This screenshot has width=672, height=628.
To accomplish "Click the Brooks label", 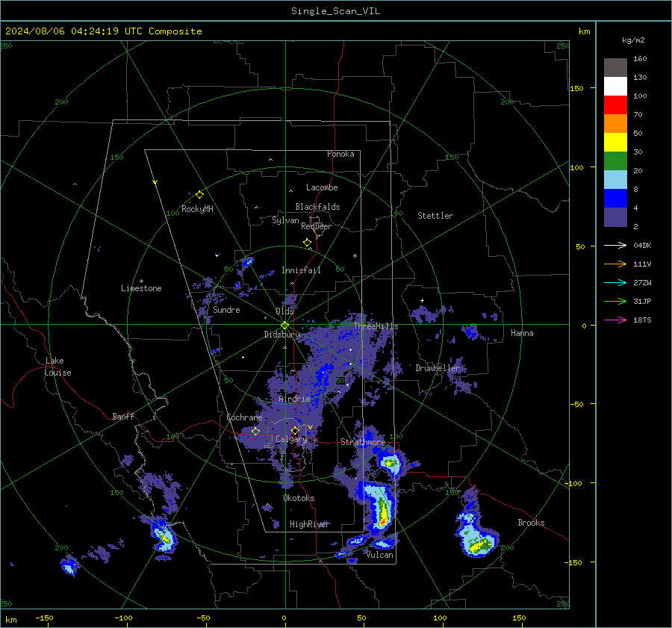I will coord(531,523).
